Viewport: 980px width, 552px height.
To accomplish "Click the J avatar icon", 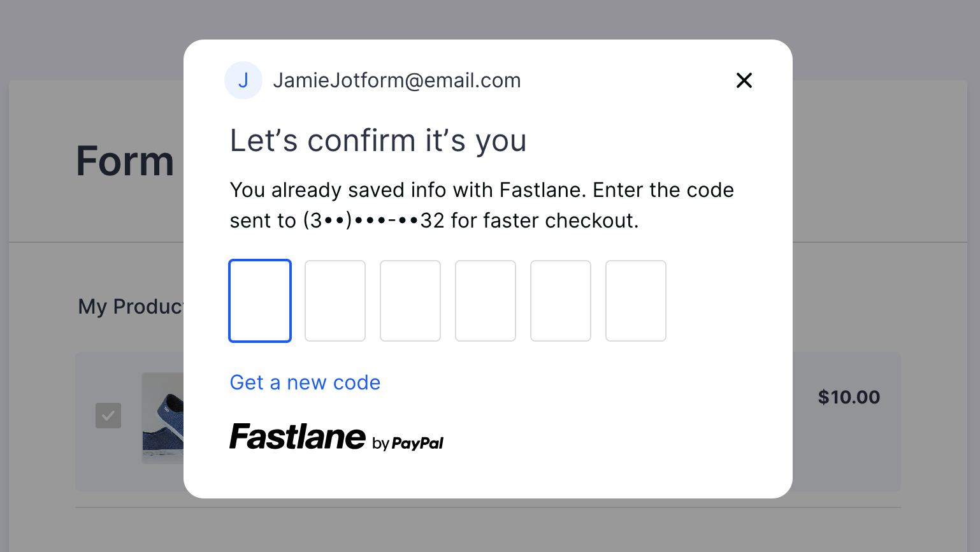I will click(x=243, y=80).
